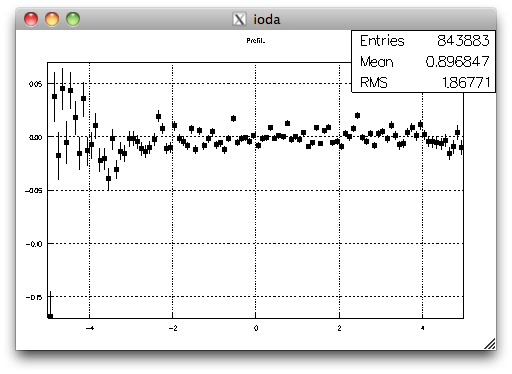512x374 pixels.
Task: Click the x-axis label -4
Action: click(90, 328)
